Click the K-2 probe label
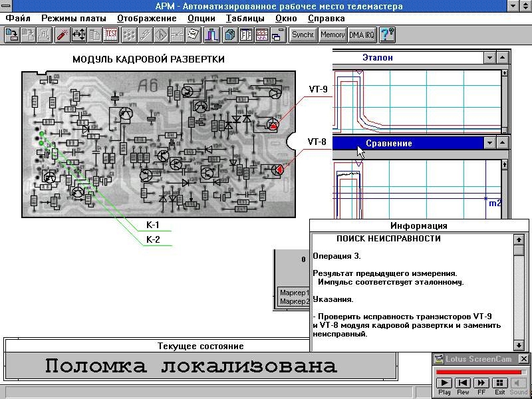 pyautogui.click(x=153, y=239)
